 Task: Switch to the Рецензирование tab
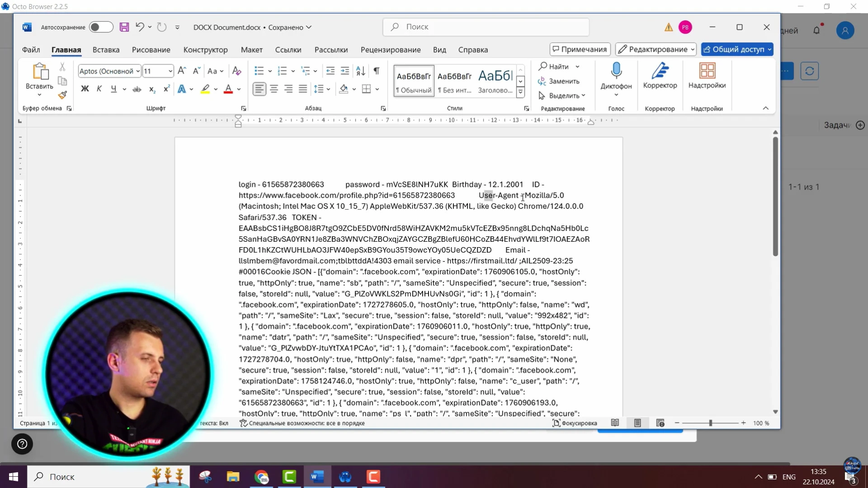pos(391,50)
